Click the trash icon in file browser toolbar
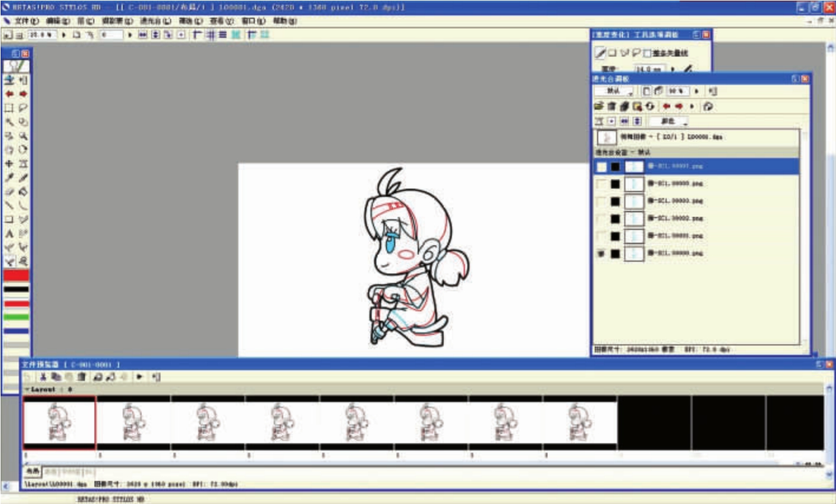836x504 pixels. pos(81,377)
